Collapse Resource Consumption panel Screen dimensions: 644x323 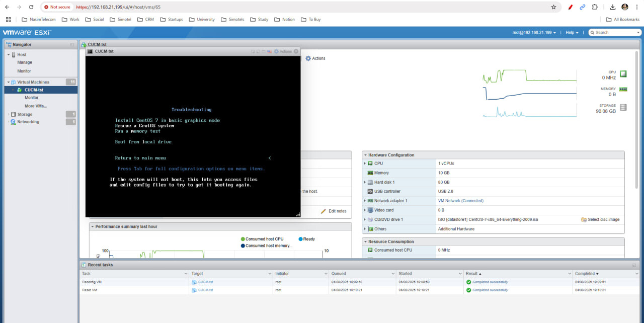click(x=365, y=241)
